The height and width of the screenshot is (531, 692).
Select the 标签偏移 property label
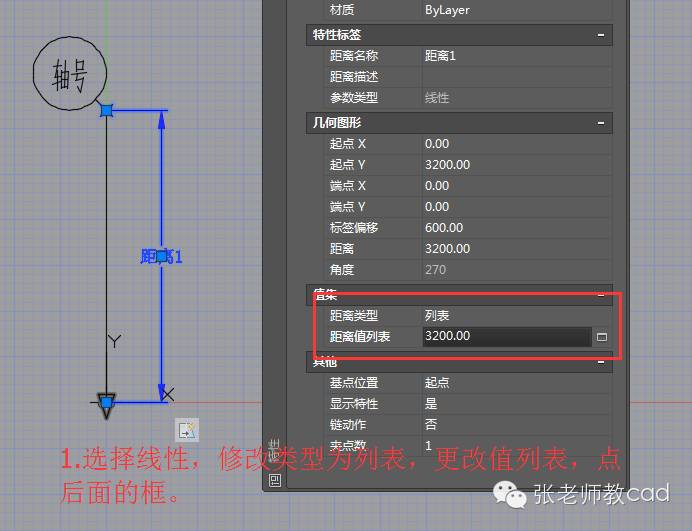click(x=354, y=228)
